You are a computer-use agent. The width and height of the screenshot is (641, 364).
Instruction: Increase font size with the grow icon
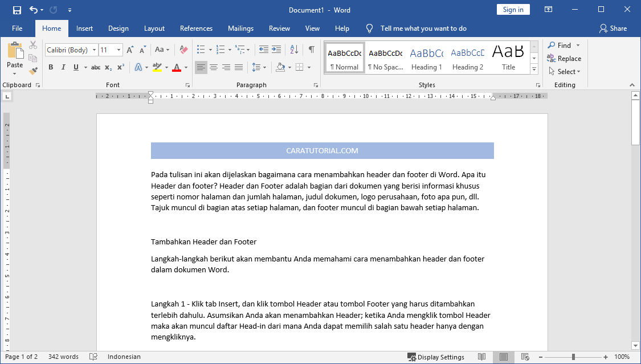[130, 50]
